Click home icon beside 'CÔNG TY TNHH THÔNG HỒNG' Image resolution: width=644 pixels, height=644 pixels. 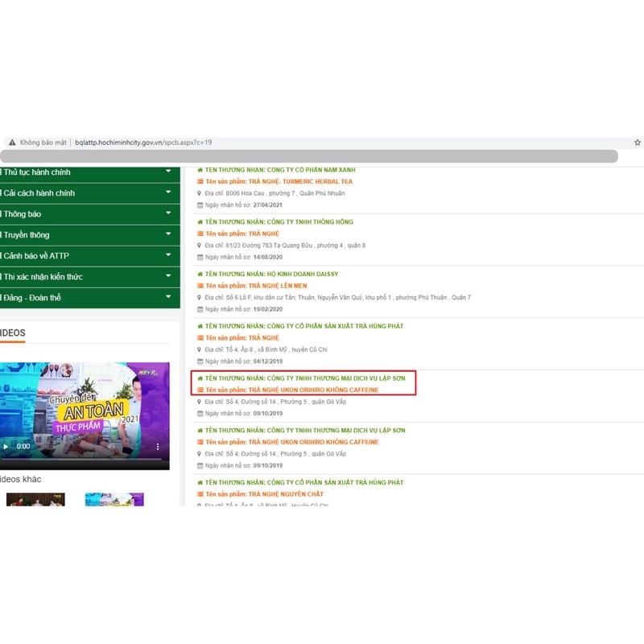[200, 222]
